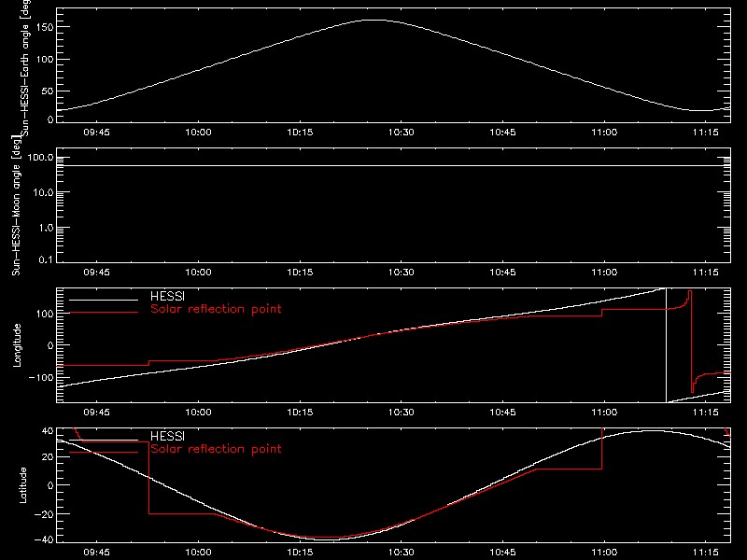This screenshot has height=560, width=747.
Task: Click '10.0' tick on Moon angle axis
Action: tap(43, 192)
